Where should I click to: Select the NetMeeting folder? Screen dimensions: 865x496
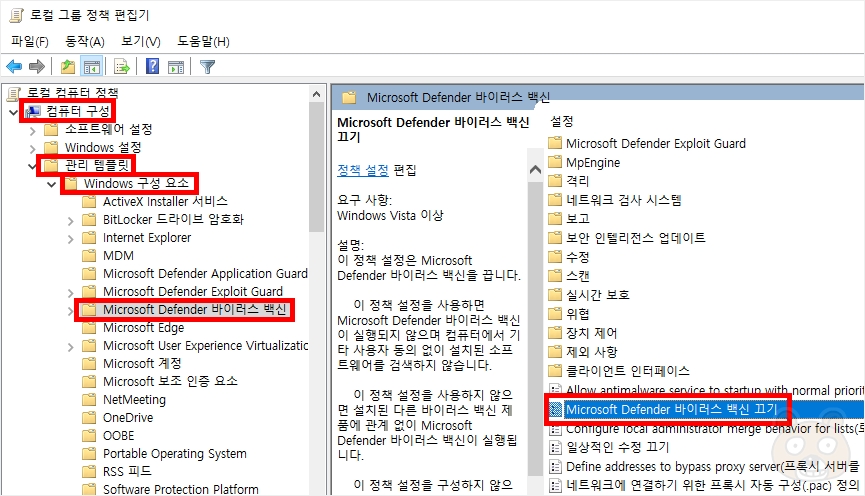(134, 399)
